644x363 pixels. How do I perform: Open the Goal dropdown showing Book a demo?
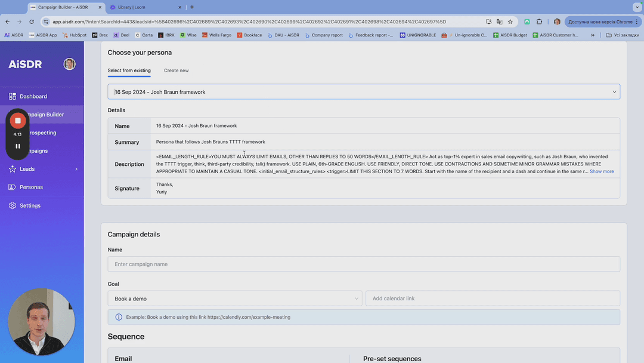[x=234, y=299]
